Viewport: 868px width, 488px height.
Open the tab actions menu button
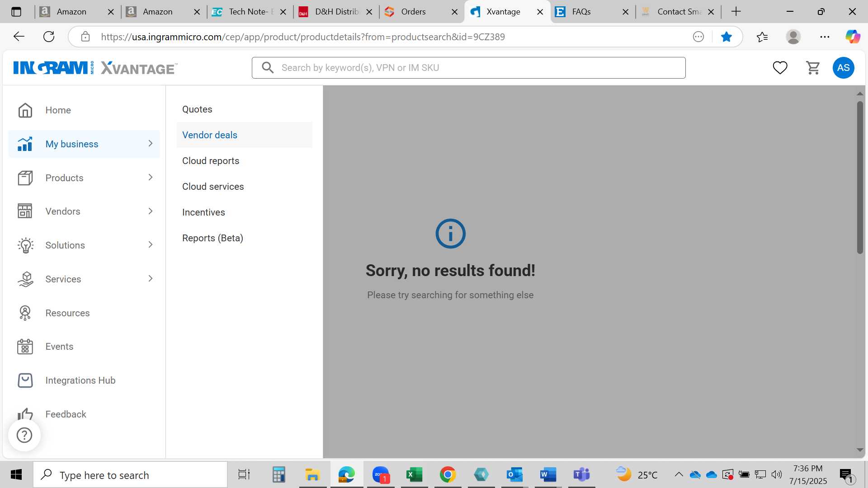pyautogui.click(x=16, y=12)
